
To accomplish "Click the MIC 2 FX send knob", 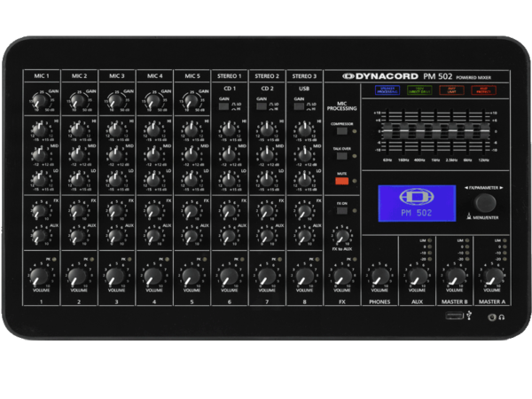I will tap(78, 211).
